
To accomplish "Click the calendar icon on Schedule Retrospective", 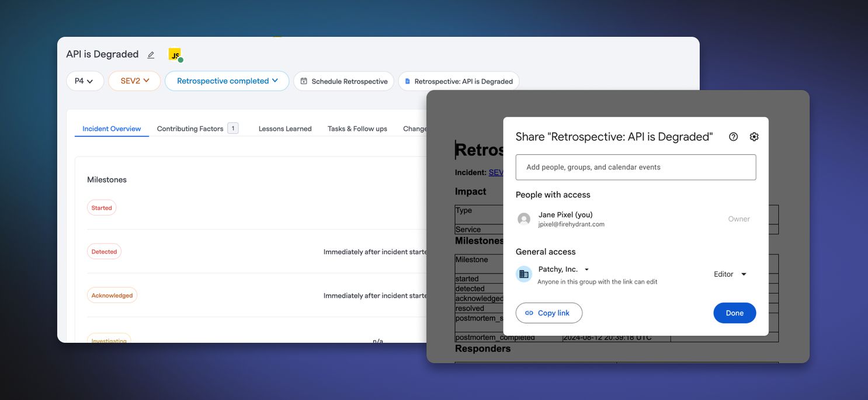I will coord(304,81).
